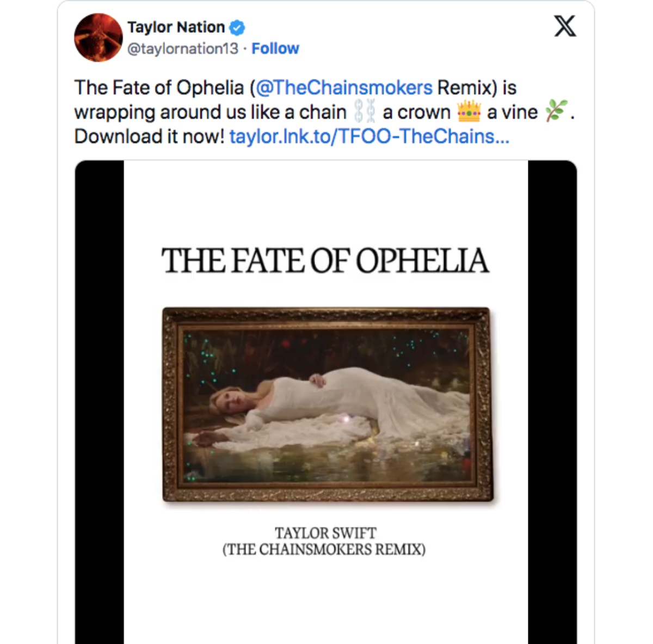This screenshot has height=644, width=653.
Task: Click the X logo in the top right corner
Action: coord(565,26)
